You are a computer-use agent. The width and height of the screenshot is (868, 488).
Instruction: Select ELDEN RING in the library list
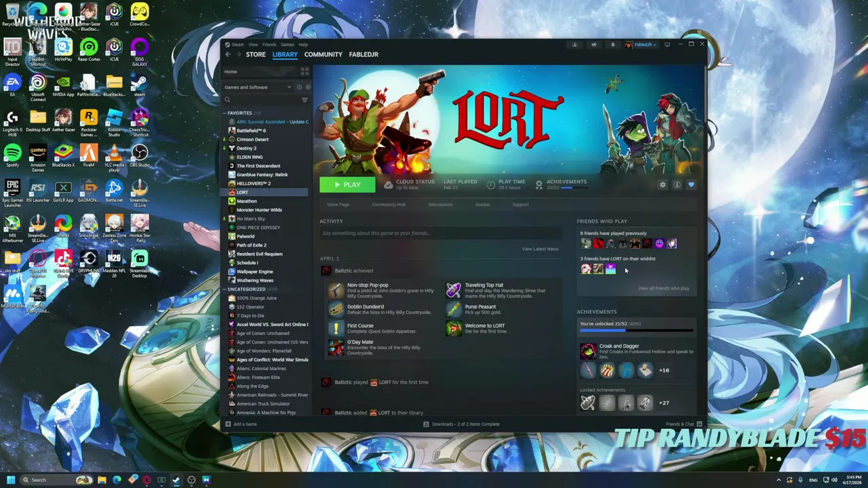pos(250,157)
